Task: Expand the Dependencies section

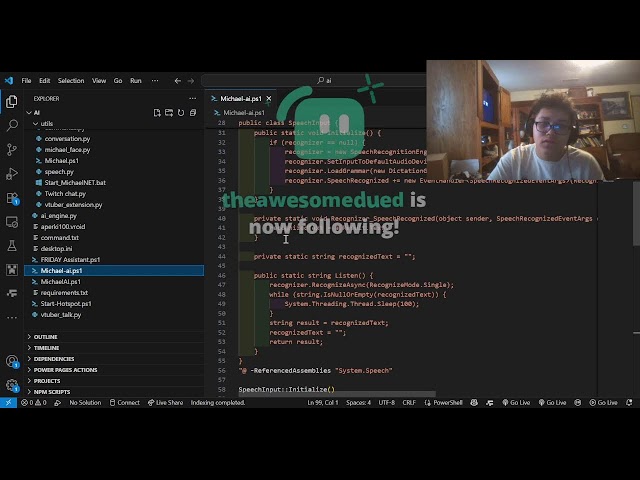Action: pos(114,359)
